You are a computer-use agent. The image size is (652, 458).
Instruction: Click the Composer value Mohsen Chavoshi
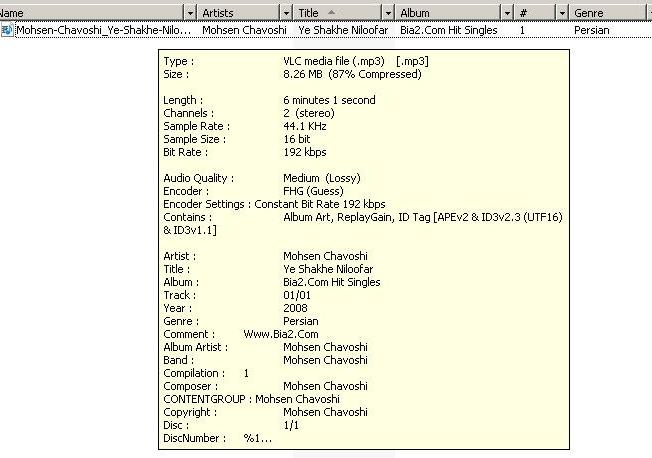tap(325, 386)
